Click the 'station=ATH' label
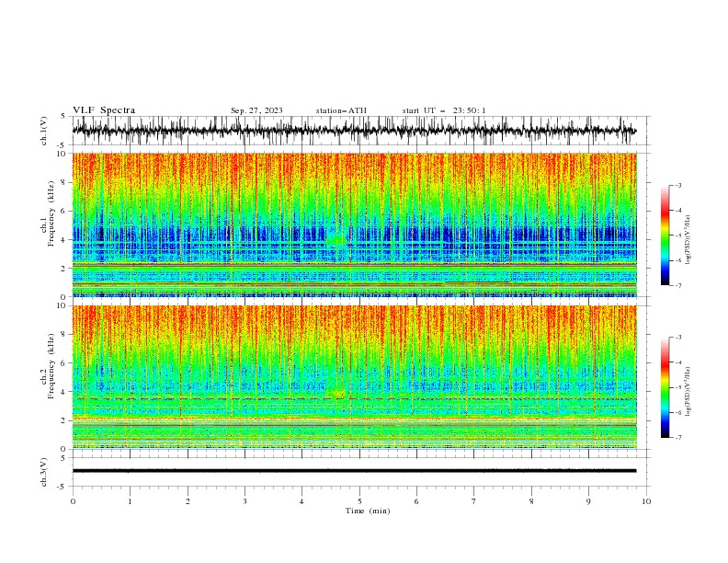Image resolution: width=728 pixels, height=563 pixels. (x=341, y=110)
